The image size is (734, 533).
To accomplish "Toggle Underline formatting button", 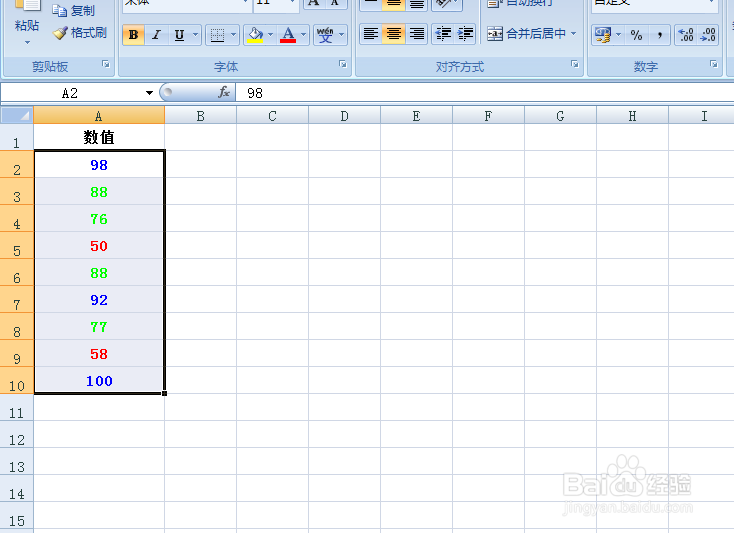I will [179, 35].
